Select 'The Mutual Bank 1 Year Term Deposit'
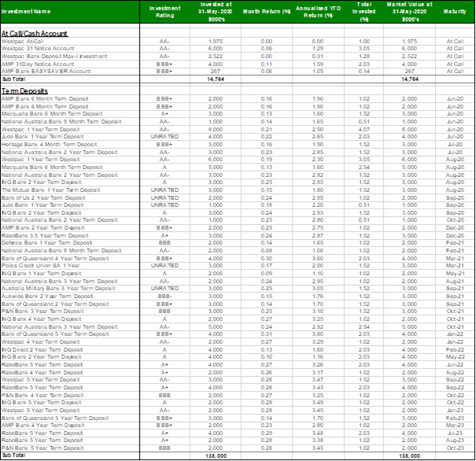 point(50,190)
